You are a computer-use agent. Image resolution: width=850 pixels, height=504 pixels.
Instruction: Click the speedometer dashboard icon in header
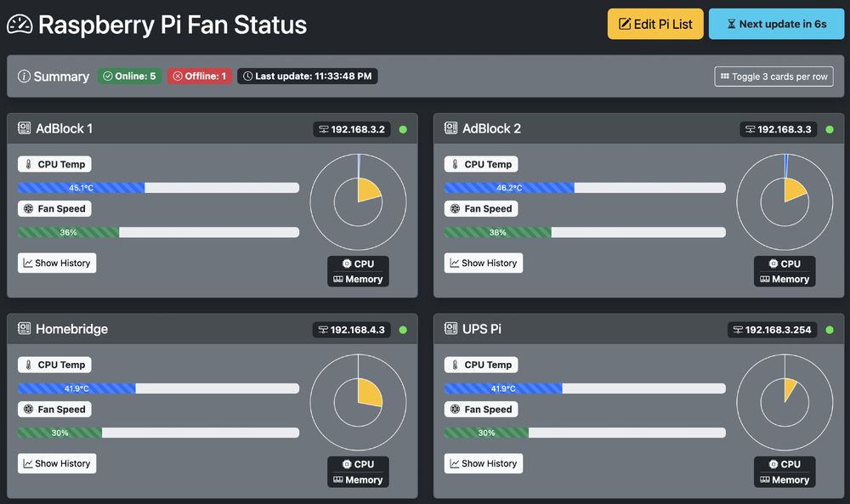click(x=20, y=25)
